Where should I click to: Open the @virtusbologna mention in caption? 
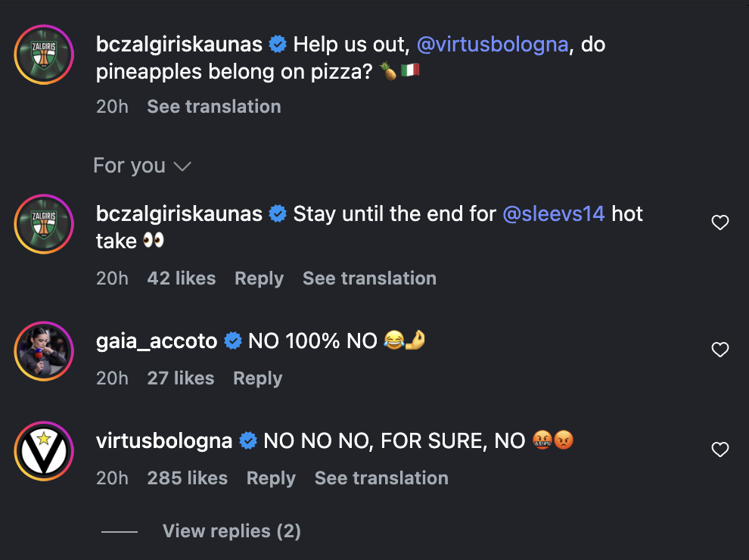[493, 45]
